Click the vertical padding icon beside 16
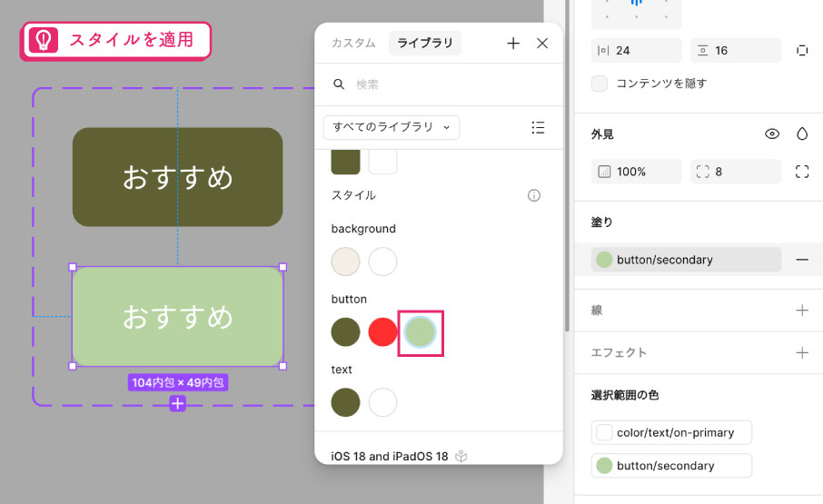 (x=702, y=50)
